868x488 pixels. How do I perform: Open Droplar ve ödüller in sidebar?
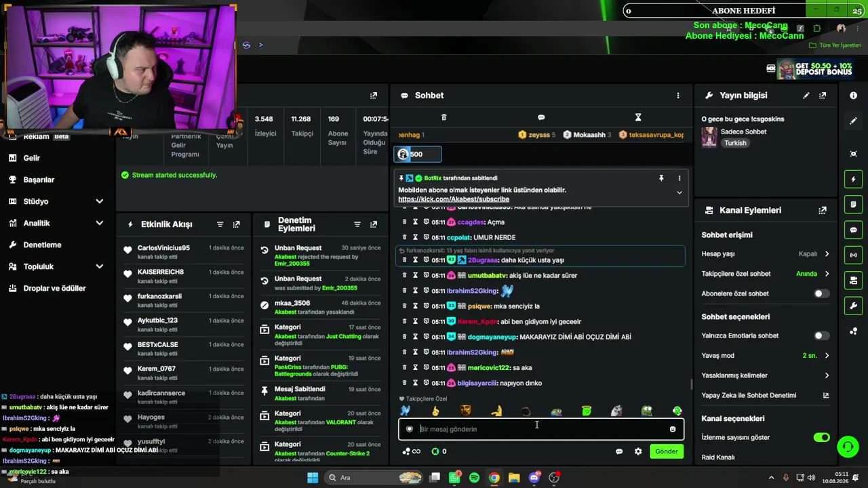coord(56,288)
